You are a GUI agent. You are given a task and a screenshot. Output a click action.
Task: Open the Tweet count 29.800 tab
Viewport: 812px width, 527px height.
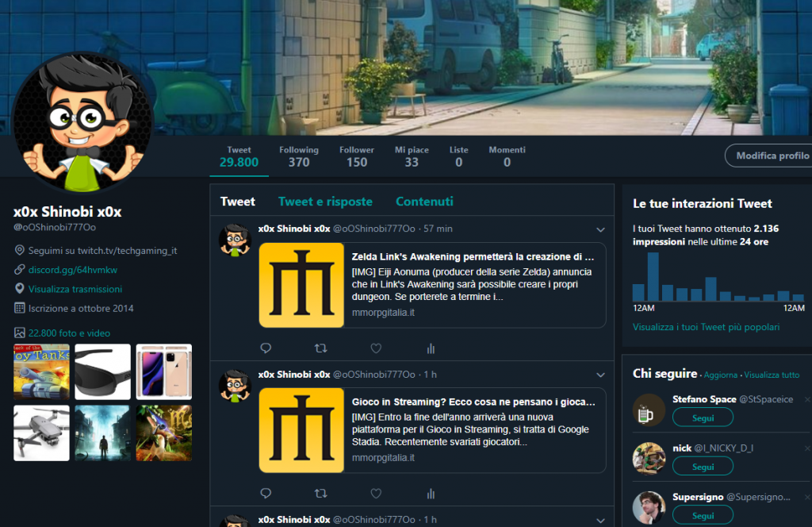click(239, 156)
